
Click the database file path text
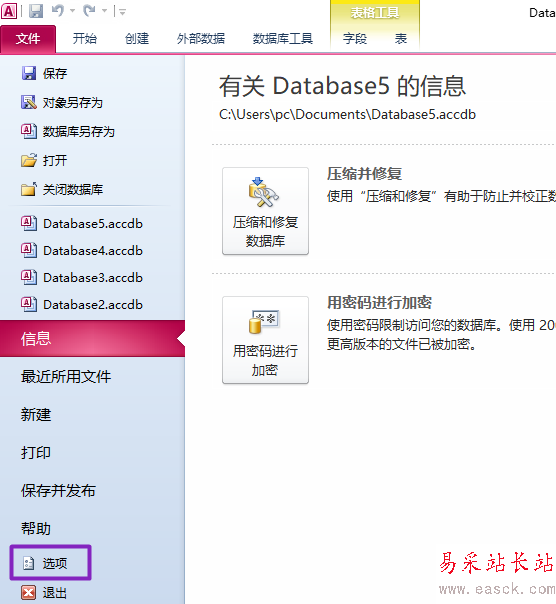coord(348,114)
